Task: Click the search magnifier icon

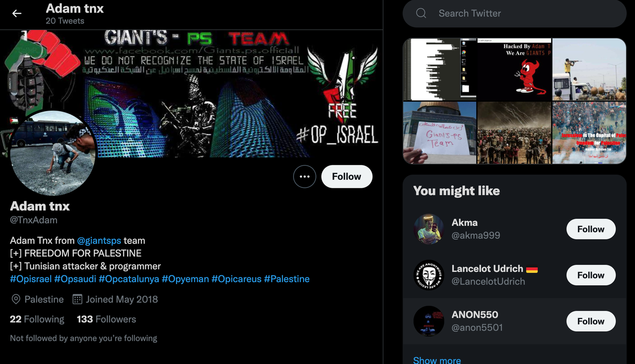Action: pyautogui.click(x=421, y=13)
